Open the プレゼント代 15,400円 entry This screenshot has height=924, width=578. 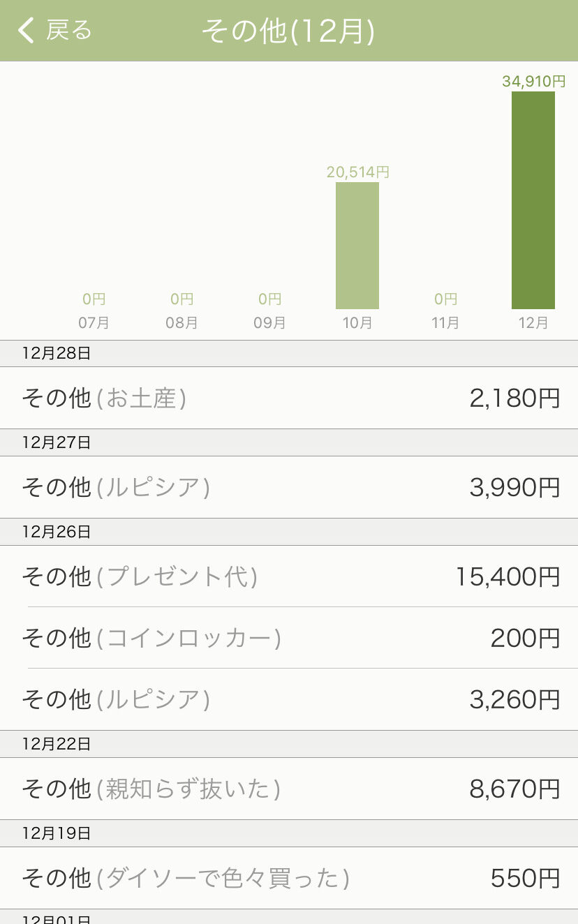pos(289,576)
